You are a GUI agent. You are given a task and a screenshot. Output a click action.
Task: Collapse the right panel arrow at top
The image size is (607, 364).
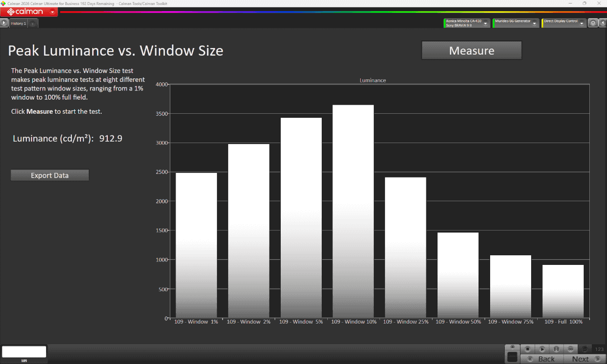point(602,23)
